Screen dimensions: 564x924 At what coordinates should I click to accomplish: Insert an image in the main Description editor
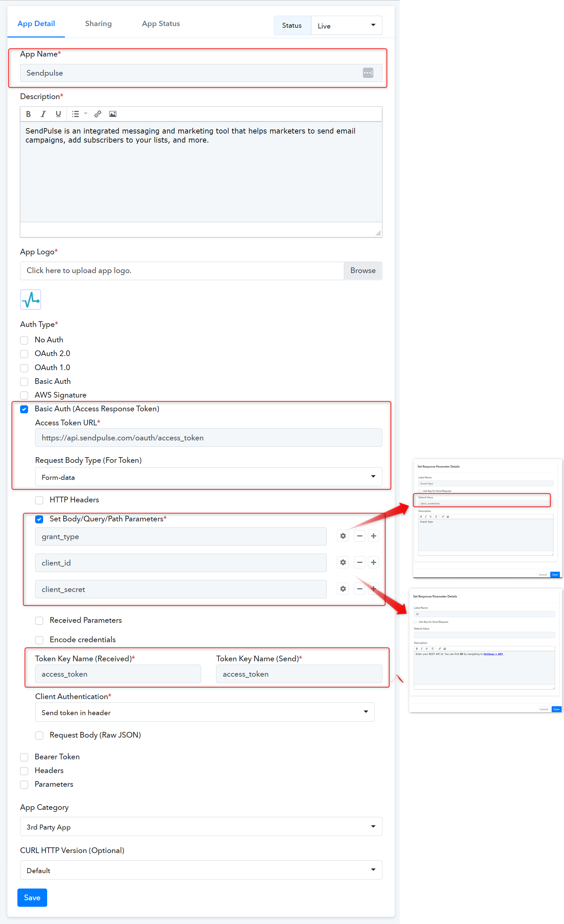tap(113, 114)
